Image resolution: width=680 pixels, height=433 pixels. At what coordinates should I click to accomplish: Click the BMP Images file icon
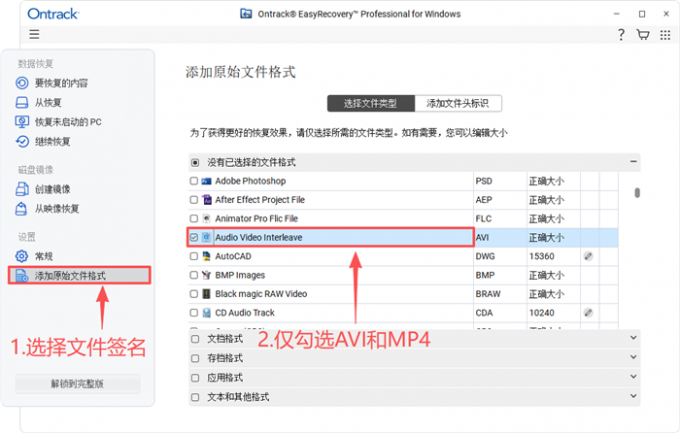(206, 275)
